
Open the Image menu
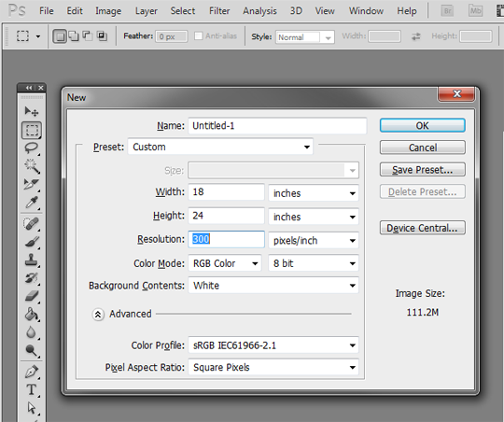click(x=108, y=11)
